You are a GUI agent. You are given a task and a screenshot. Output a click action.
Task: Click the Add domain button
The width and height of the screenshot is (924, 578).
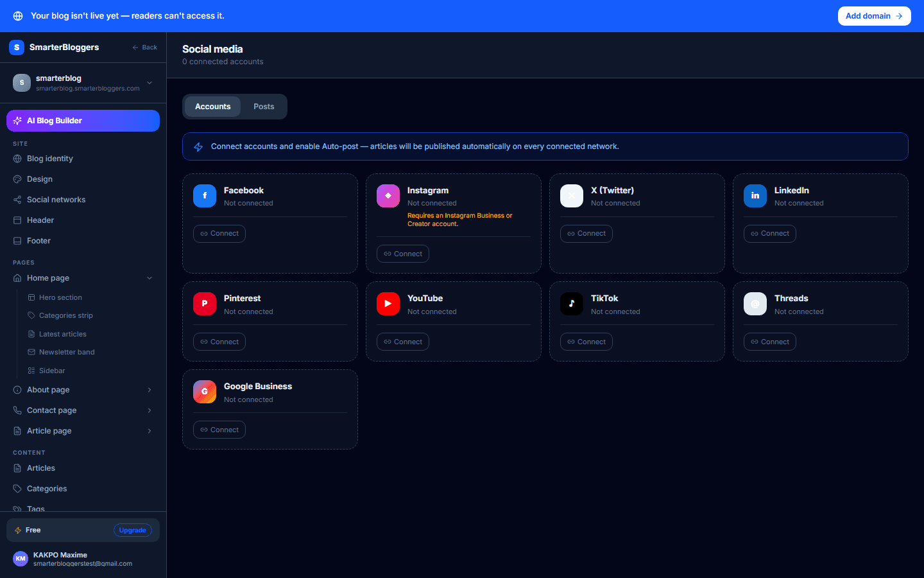[x=874, y=16]
